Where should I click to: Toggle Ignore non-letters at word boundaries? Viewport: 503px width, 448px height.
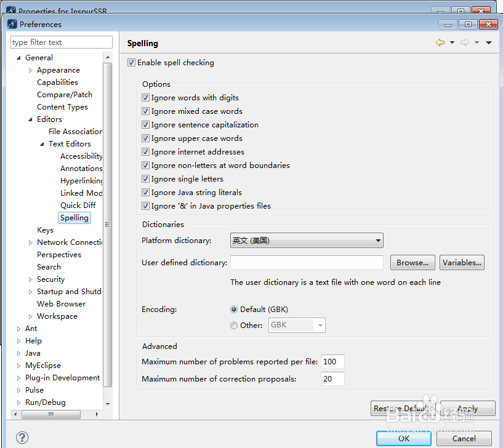point(145,166)
